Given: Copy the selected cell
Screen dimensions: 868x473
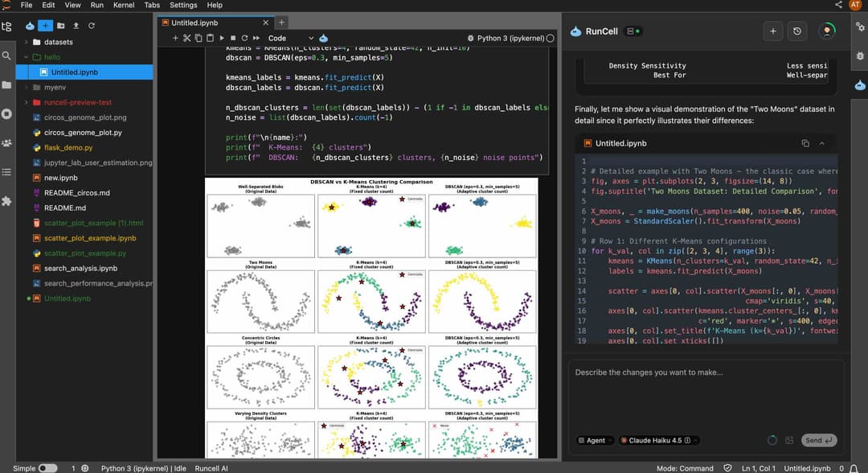Looking at the screenshot, I should (199, 39).
